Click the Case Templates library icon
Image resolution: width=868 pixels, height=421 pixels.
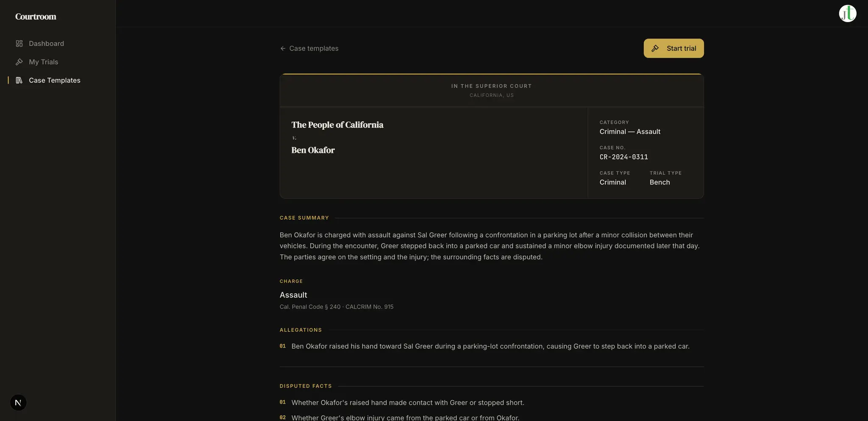point(19,80)
